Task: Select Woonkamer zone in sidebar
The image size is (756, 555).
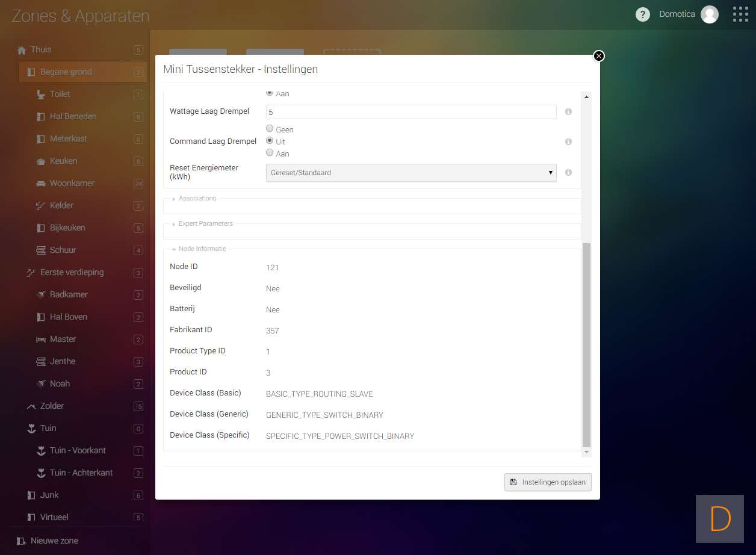Action: (x=72, y=184)
